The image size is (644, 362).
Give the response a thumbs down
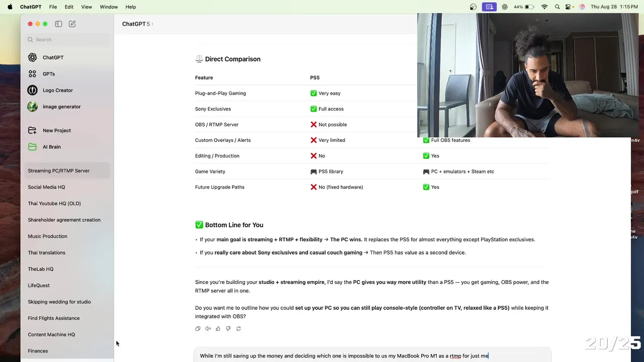point(228,328)
